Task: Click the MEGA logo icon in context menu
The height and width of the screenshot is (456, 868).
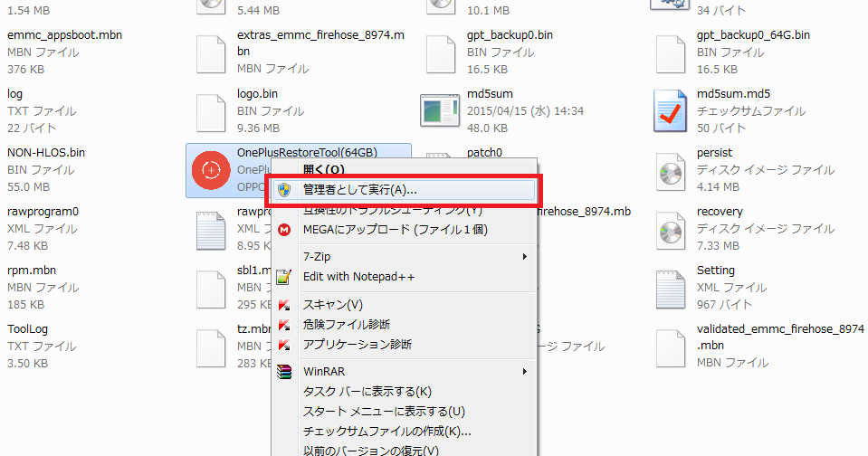Action: [284, 230]
